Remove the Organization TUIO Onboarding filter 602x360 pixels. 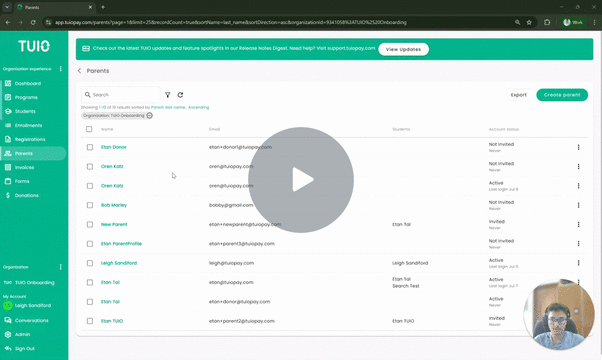pos(150,116)
